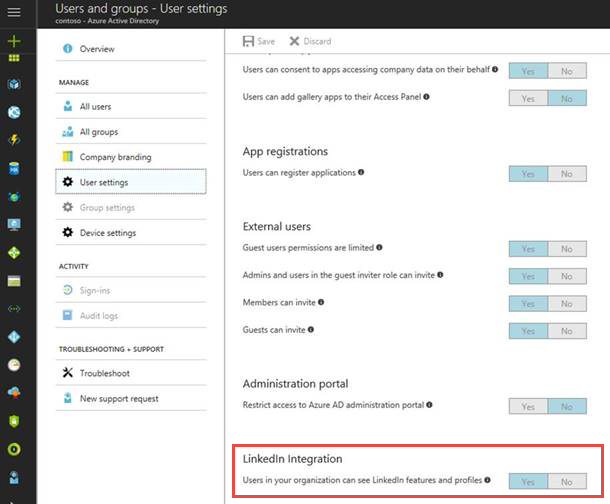
Task: Click the cube resource icon in the sidebar
Action: pos(14,84)
